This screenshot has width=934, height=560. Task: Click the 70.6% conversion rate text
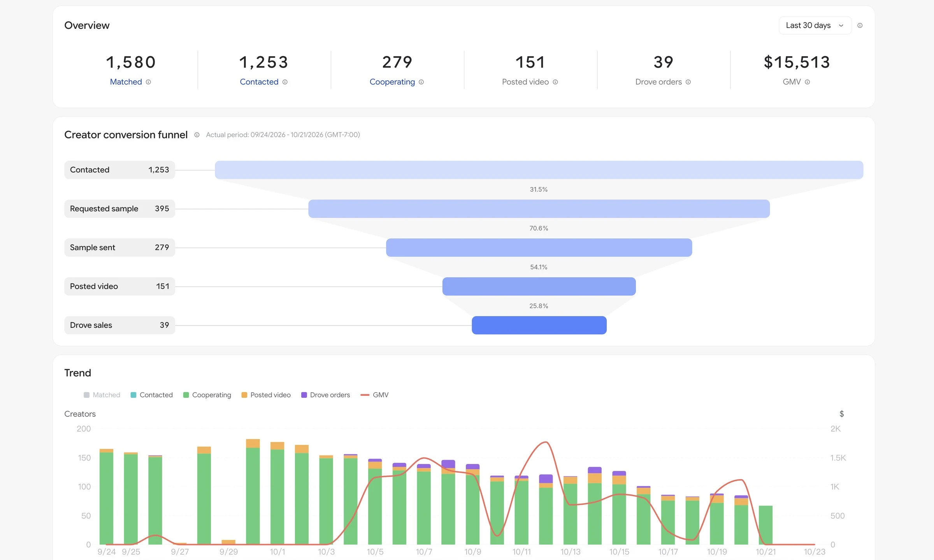pyautogui.click(x=539, y=228)
